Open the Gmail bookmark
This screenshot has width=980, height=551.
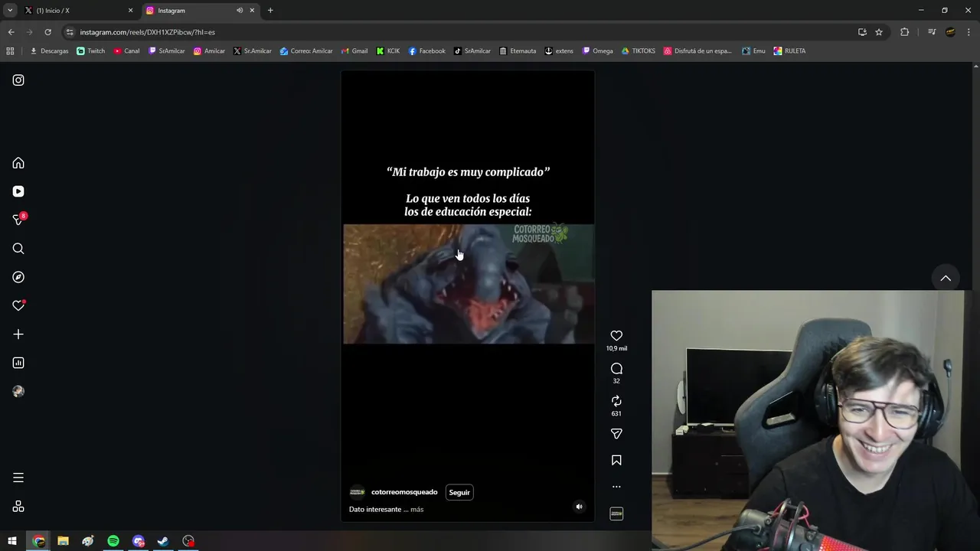click(354, 51)
